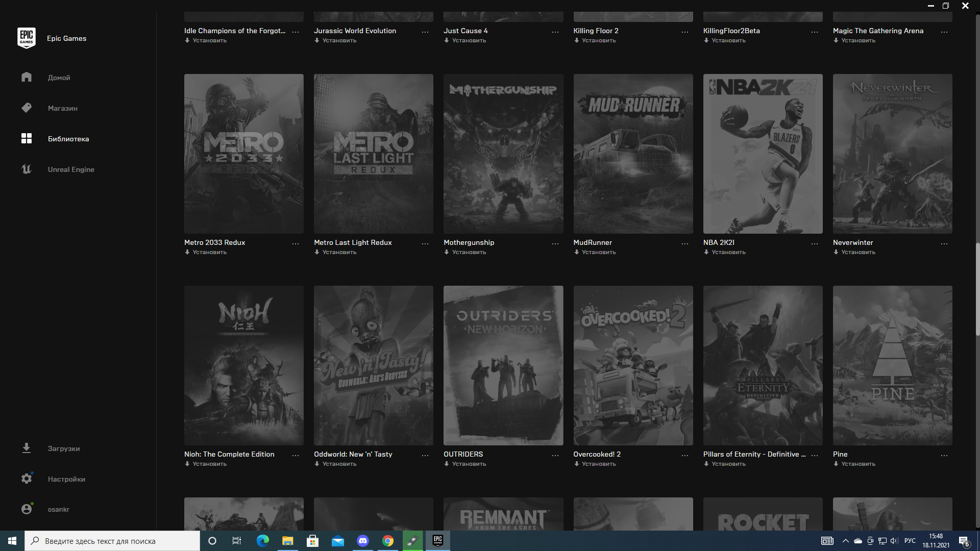This screenshot has height=551, width=980.
Task: Open more options for Neverwinter
Action: tap(944, 243)
